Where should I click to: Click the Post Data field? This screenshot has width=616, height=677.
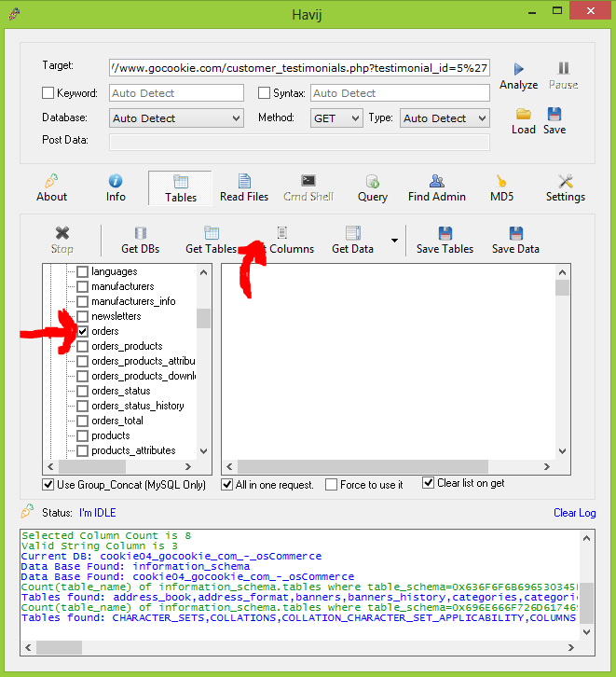(x=299, y=142)
